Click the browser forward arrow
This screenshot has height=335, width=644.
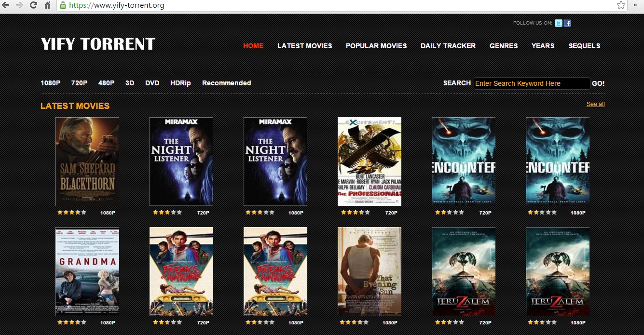coord(20,5)
